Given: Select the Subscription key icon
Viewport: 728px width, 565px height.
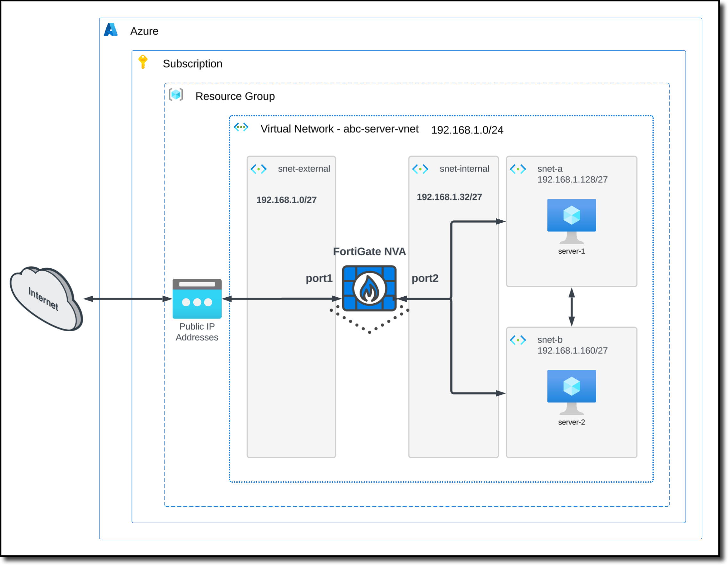Looking at the screenshot, I should (143, 62).
